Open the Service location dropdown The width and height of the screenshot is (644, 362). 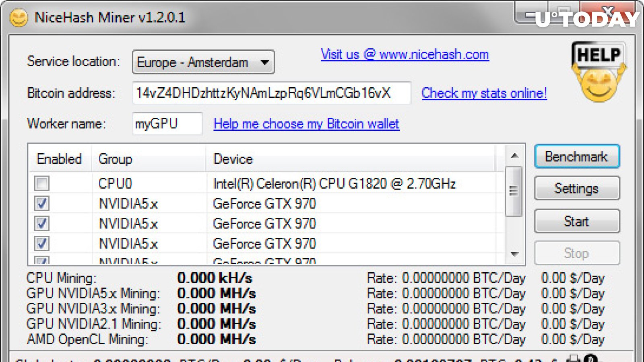[x=203, y=62]
